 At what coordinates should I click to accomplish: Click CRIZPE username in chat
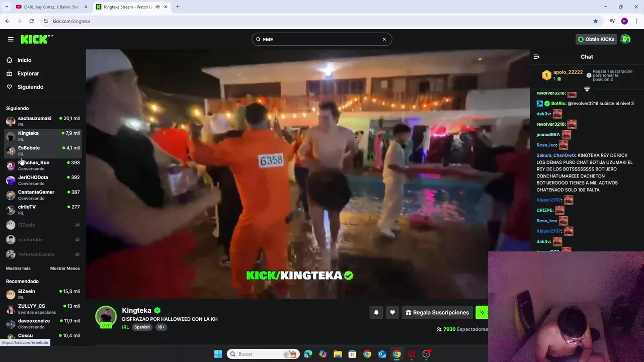(x=544, y=210)
